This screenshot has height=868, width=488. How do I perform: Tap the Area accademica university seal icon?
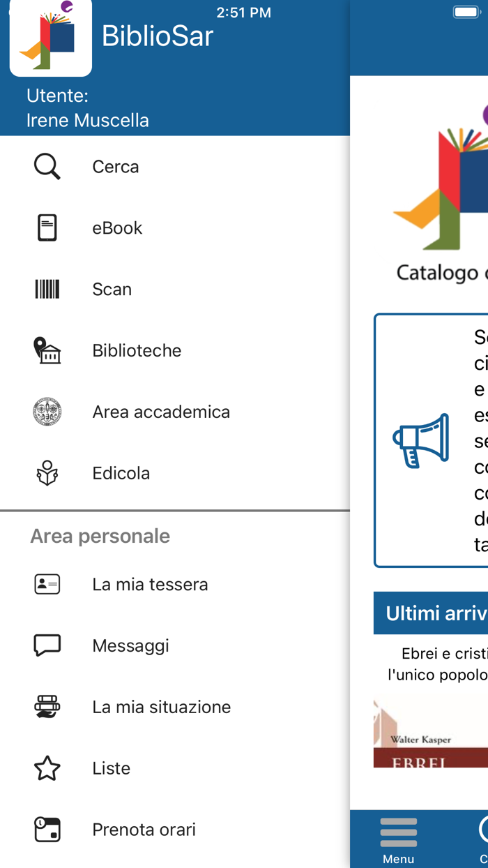(x=46, y=412)
